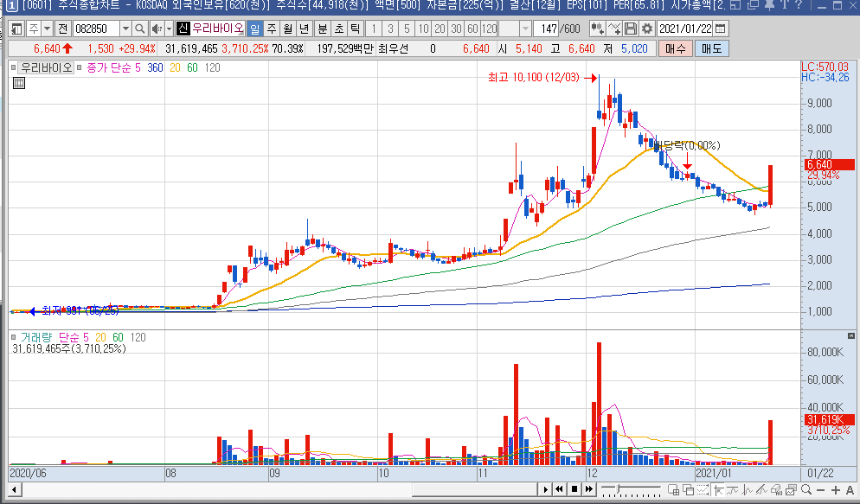Click the wavy trend line tool icon
This screenshot has height=504, width=860.
coord(733,490)
